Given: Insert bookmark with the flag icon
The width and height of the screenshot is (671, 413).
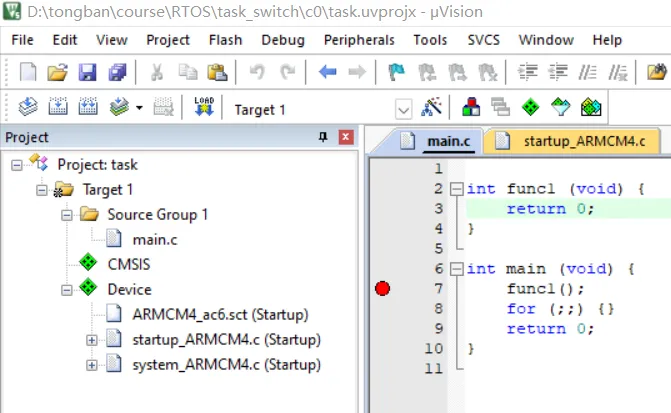Looking at the screenshot, I should (396, 72).
